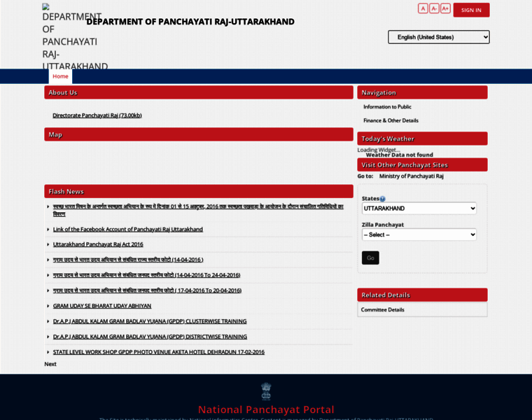Increase font size with A+ icon

point(445,8)
